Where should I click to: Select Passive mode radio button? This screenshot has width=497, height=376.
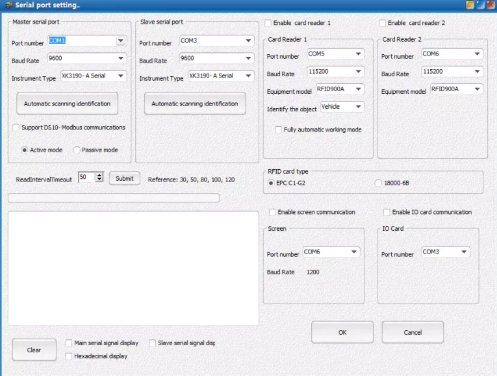[x=76, y=150]
